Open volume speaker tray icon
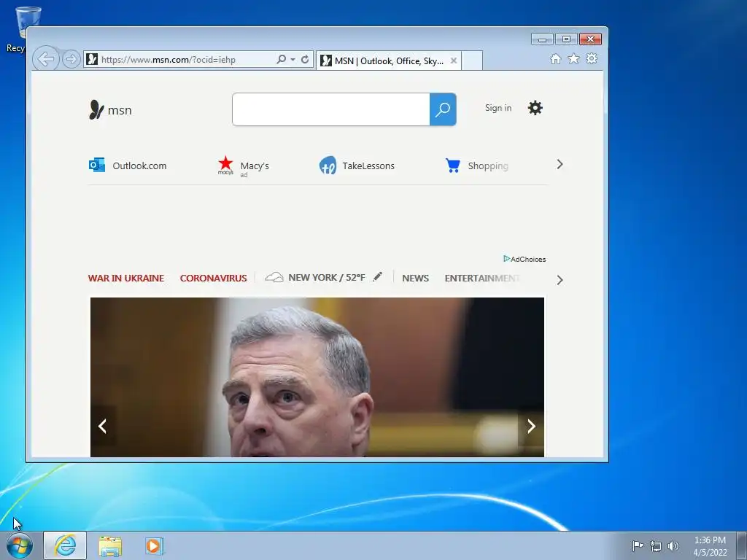Viewport: 747px width, 560px height. pos(673,546)
